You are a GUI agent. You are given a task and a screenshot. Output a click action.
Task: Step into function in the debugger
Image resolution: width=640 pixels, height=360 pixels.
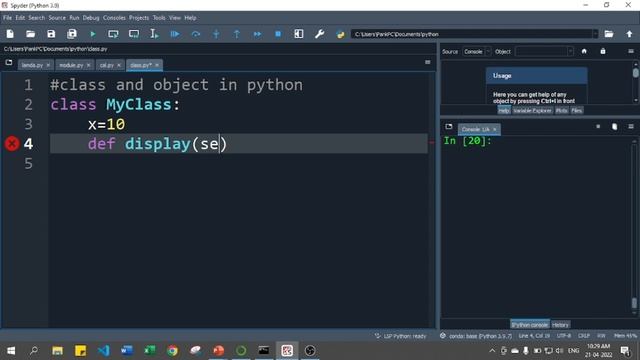216,34
